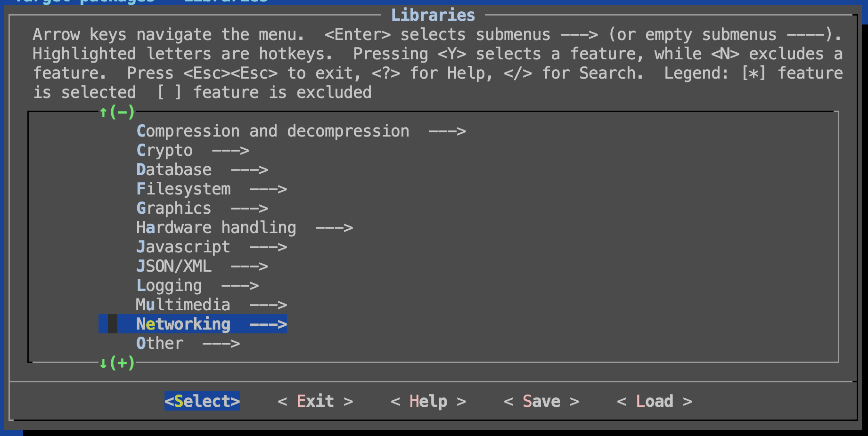
Task: Open Help from the bottom bar
Action: [x=428, y=401]
